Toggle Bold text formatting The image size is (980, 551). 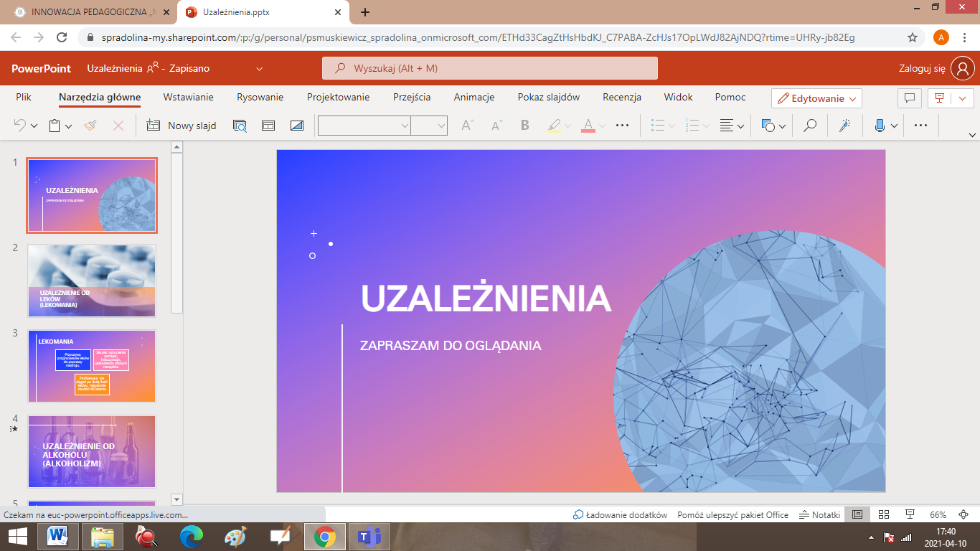click(x=524, y=126)
